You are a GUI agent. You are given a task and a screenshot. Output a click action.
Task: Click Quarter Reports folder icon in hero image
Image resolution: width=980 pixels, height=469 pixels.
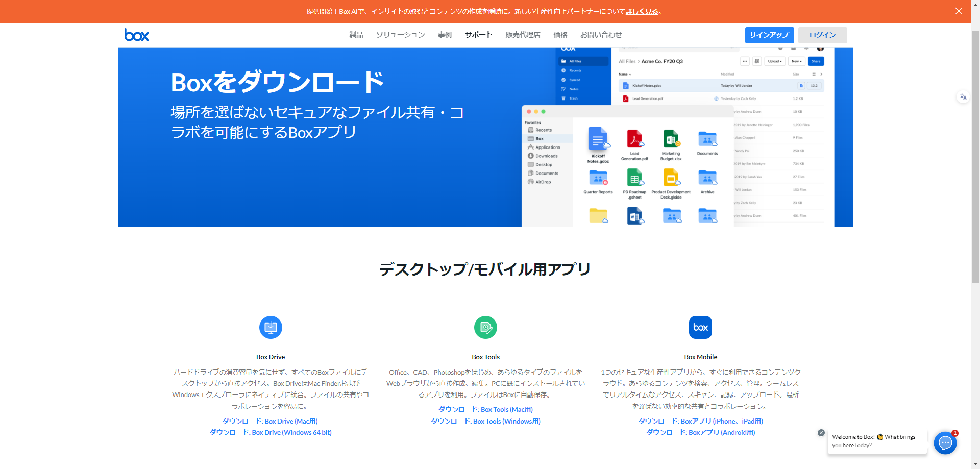tap(598, 178)
